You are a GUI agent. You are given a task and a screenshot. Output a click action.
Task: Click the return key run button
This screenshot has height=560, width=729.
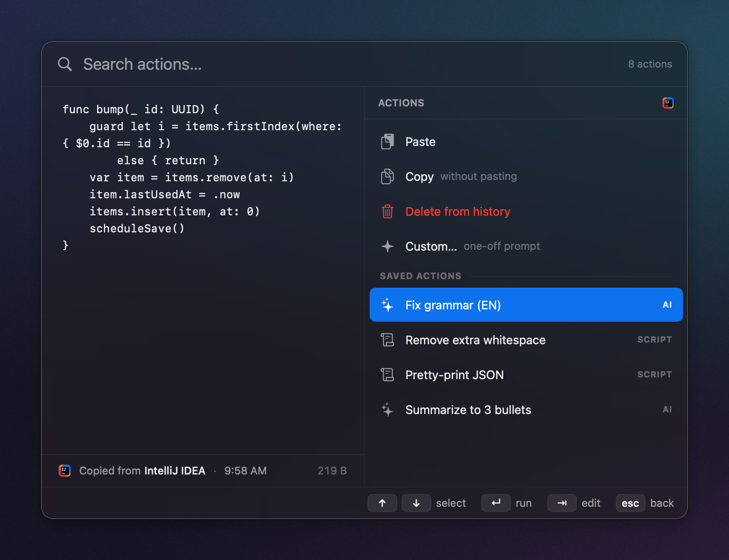pyautogui.click(x=496, y=503)
